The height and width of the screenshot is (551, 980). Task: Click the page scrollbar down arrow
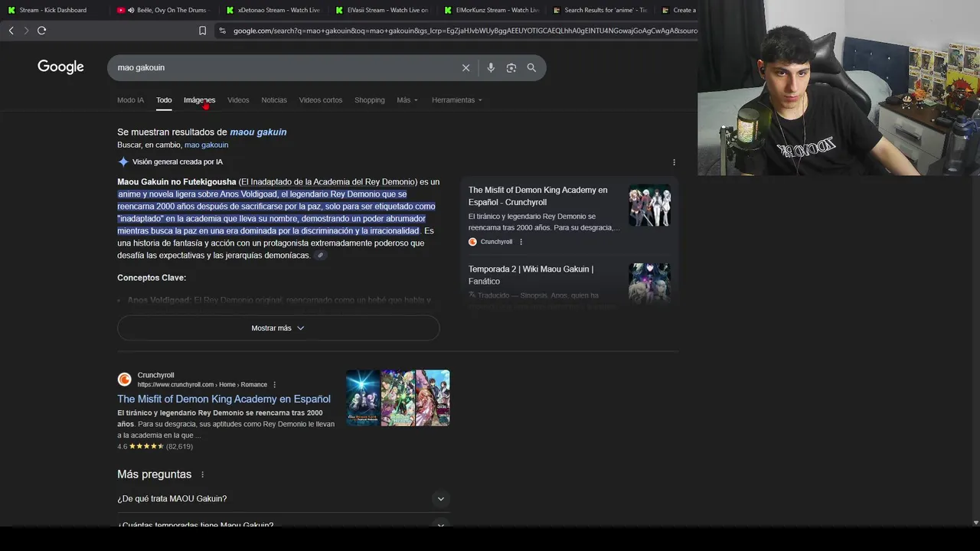click(975, 523)
